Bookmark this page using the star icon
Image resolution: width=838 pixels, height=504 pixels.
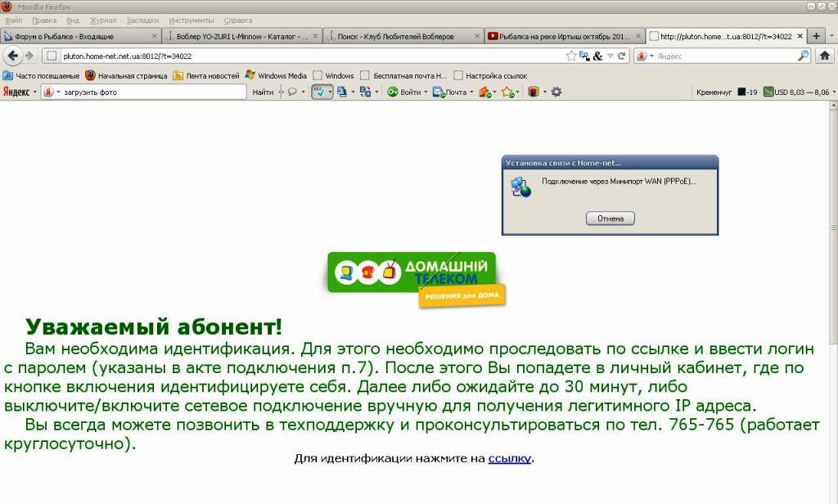571,56
